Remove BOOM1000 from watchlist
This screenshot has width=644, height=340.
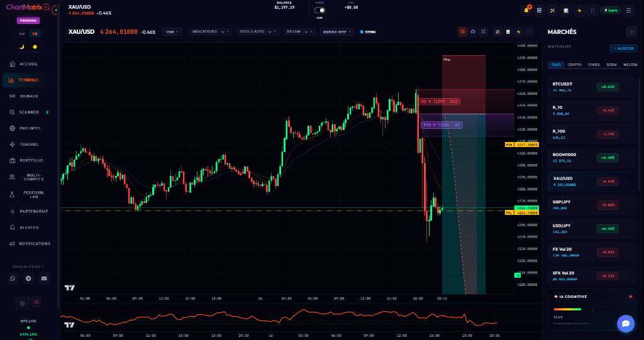626,158
